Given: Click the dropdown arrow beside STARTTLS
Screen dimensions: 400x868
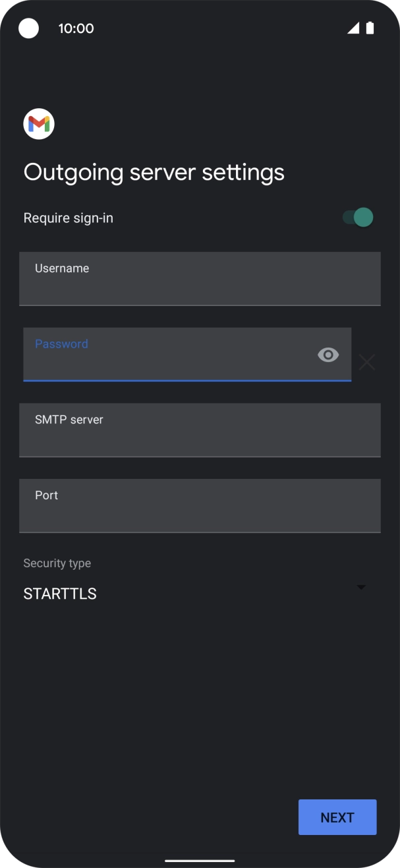Looking at the screenshot, I should [360, 586].
